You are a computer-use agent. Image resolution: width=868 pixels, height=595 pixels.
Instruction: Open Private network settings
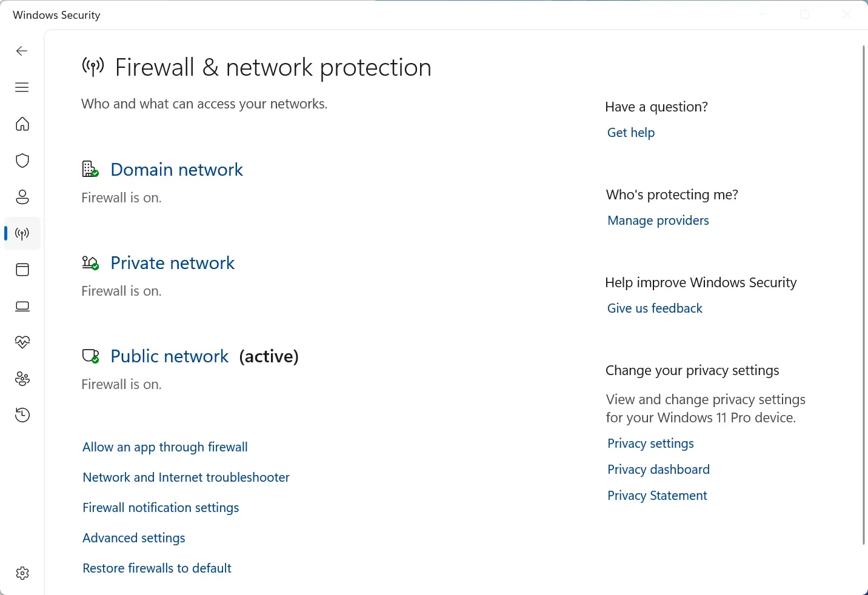172,263
